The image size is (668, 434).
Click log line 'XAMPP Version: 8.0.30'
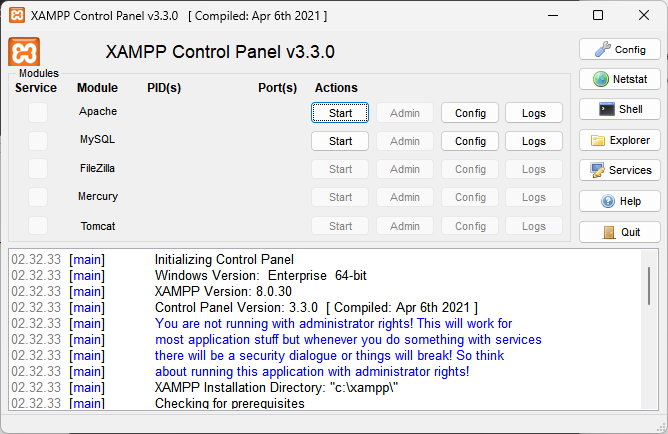tap(223, 291)
